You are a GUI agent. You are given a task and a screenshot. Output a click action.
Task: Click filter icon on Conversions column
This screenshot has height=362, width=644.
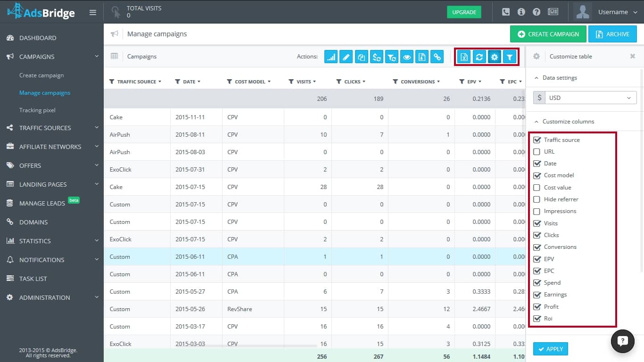[396, 82]
